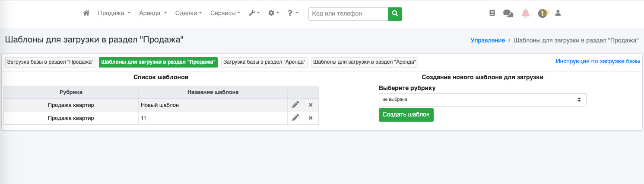Open the book documentation icon
This screenshot has width=644, height=184.
click(x=492, y=13)
